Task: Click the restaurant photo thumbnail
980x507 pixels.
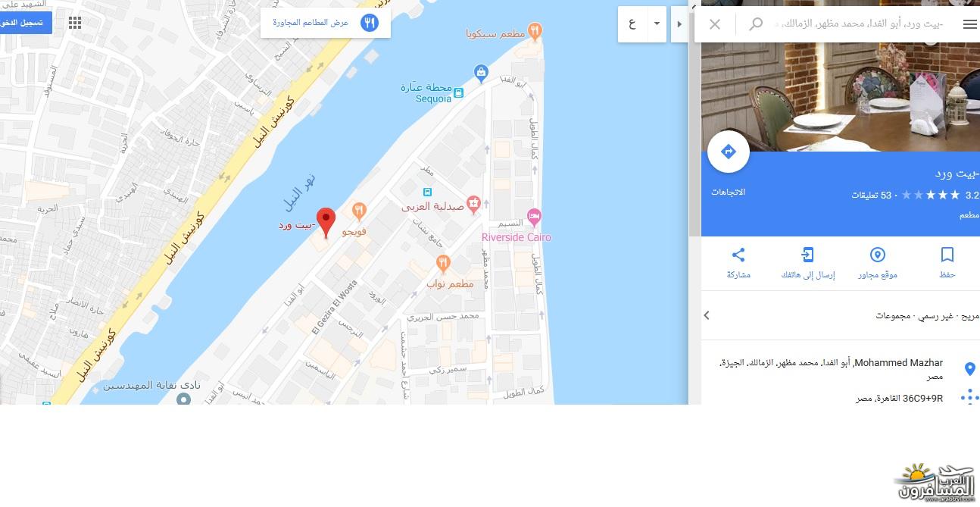Action: click(841, 96)
